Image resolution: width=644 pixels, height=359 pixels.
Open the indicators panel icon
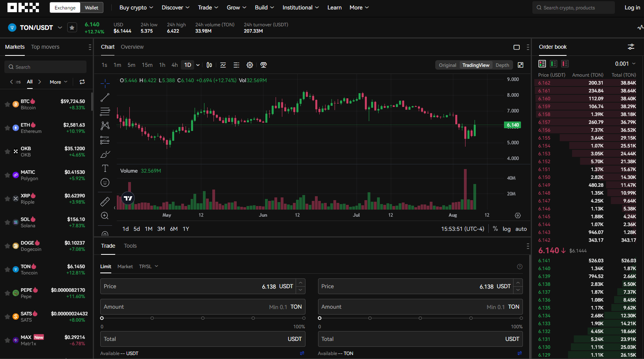click(x=223, y=65)
